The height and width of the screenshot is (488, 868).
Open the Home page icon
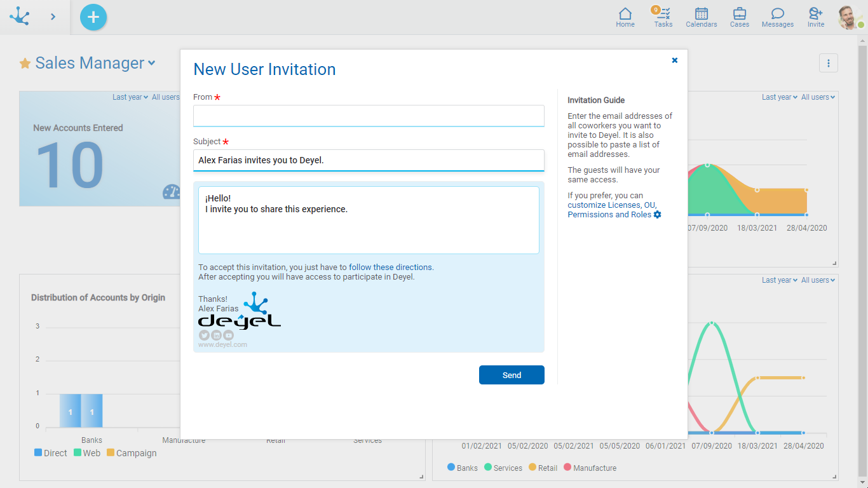pos(625,17)
